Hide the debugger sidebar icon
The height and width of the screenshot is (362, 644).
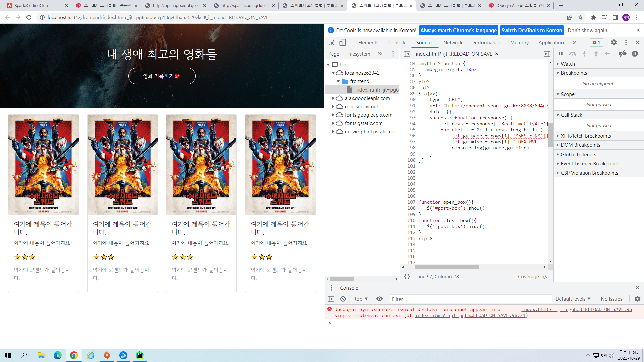[x=547, y=54]
